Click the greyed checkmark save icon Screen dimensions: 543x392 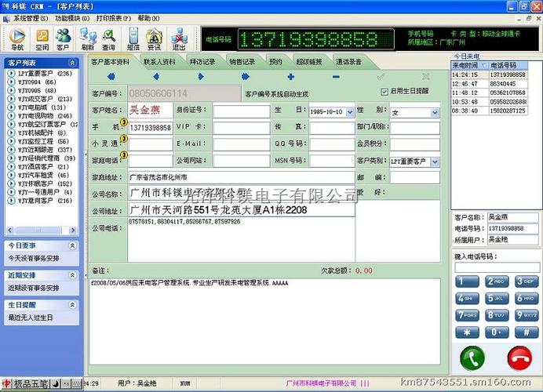point(381,77)
